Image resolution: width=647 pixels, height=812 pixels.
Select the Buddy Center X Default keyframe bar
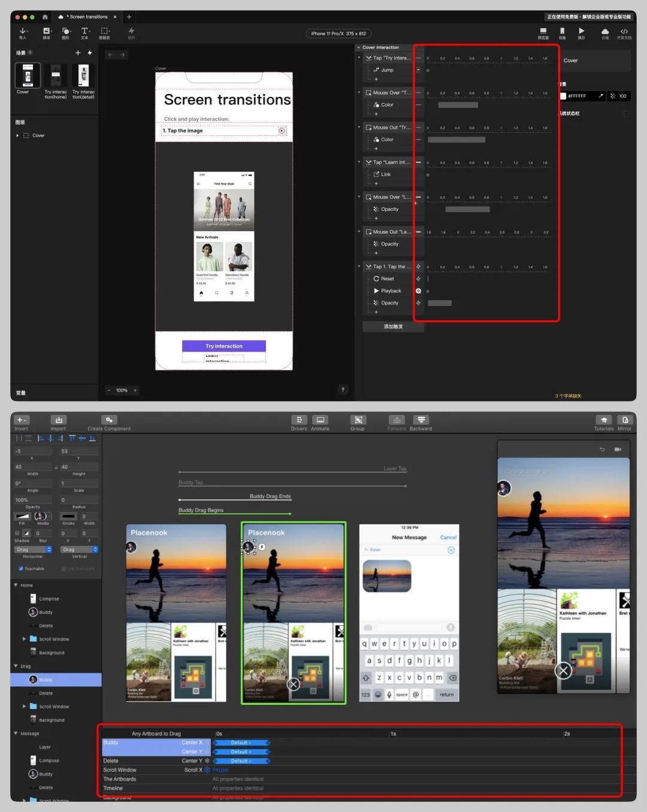tap(241, 743)
